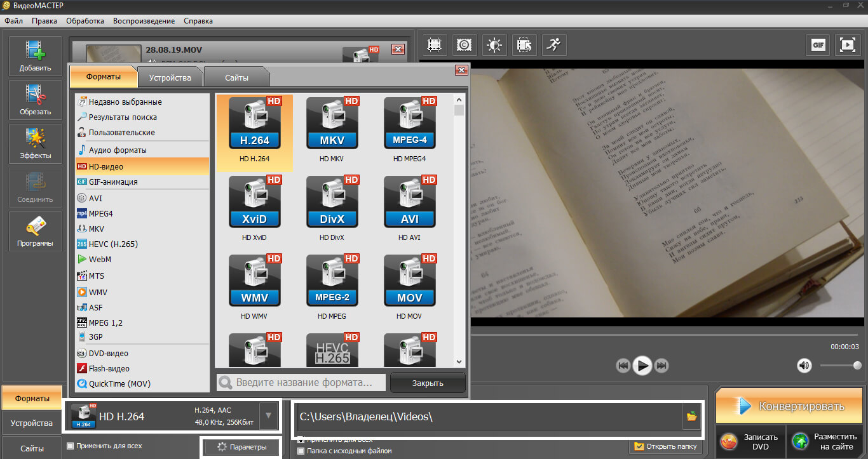This screenshot has width=868, height=459.
Task: Select Результаты поиска category
Action: (x=142, y=117)
